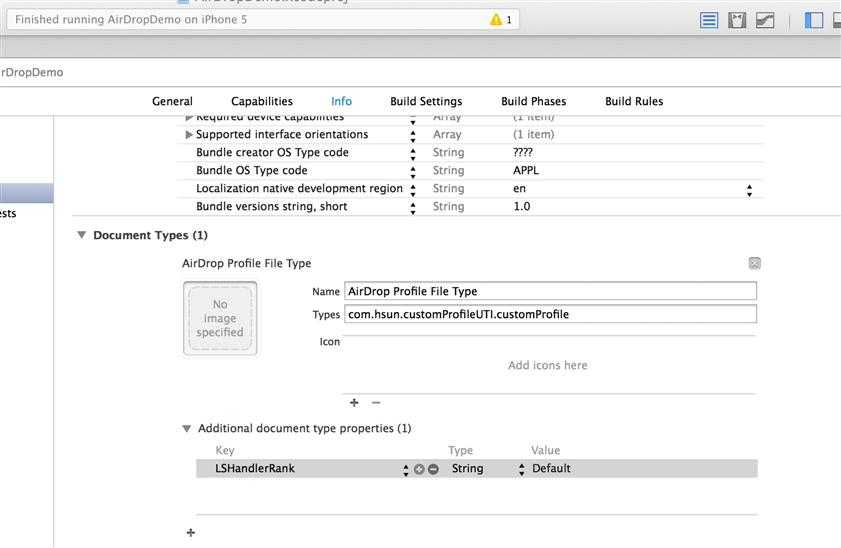This screenshot has width=841, height=548.
Task: Open key stepper for Bundle creator OS Type code
Action: point(412,154)
